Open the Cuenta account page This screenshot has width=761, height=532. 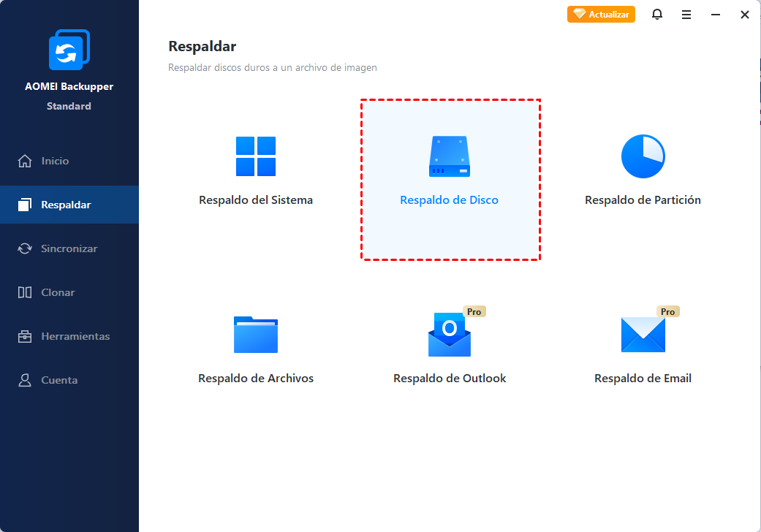(59, 380)
